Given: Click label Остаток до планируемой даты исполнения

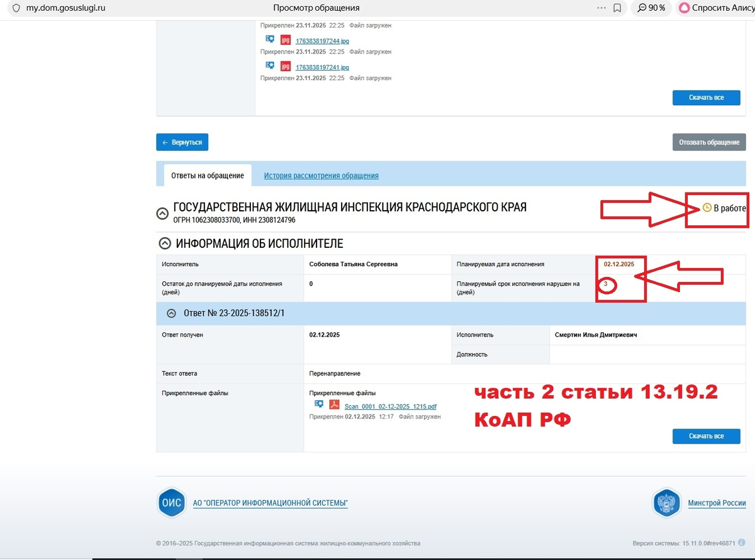Looking at the screenshot, I should [222, 288].
